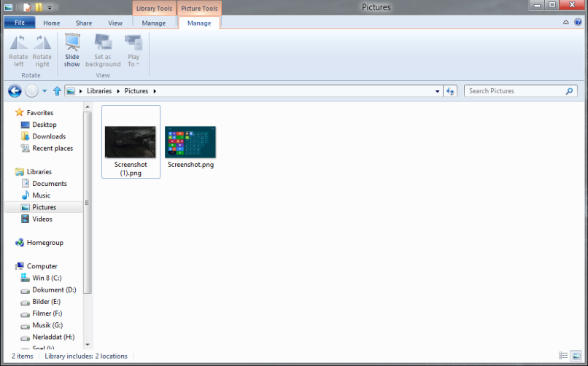Open Downloads in Favorites
Image resolution: width=588 pixels, height=366 pixels.
[x=49, y=136]
